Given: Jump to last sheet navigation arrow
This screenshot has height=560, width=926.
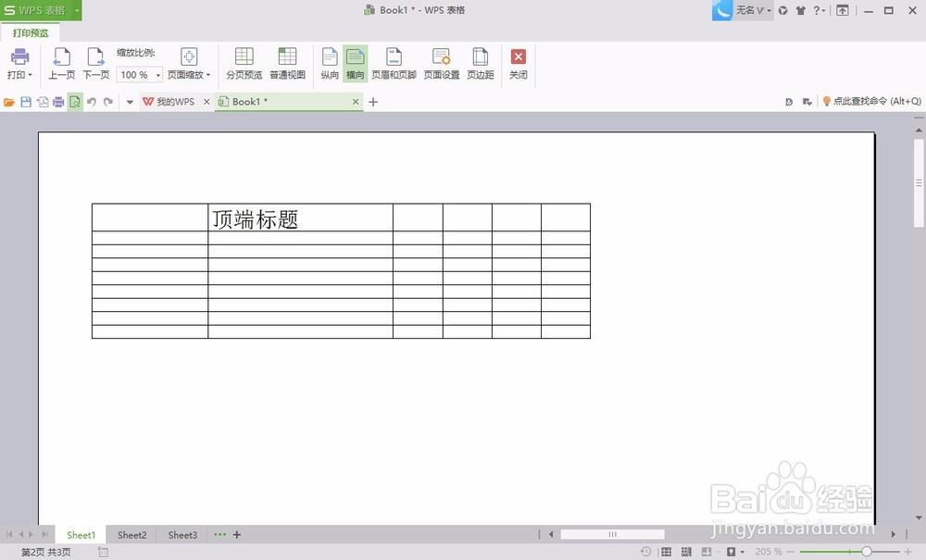Looking at the screenshot, I should pyautogui.click(x=44, y=535).
